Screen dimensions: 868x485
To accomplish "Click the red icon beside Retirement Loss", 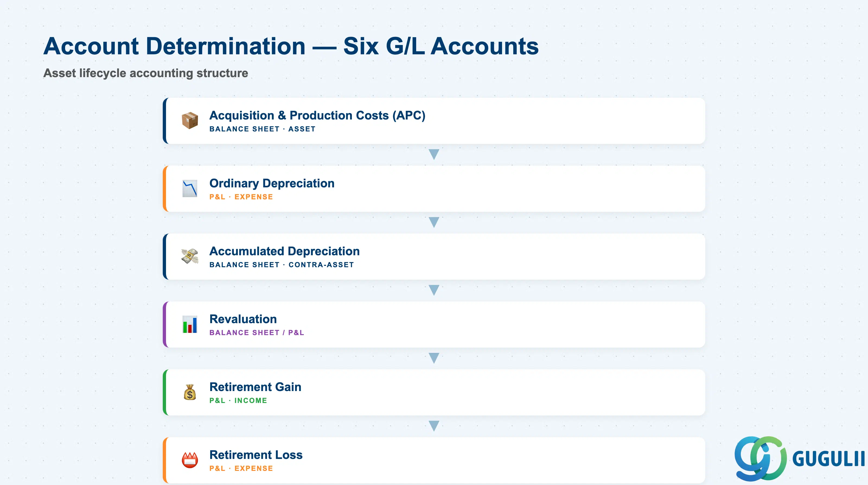I will coord(190,460).
